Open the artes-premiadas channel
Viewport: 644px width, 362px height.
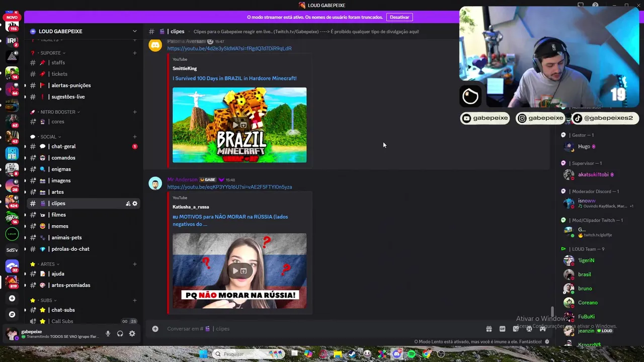pos(84,285)
